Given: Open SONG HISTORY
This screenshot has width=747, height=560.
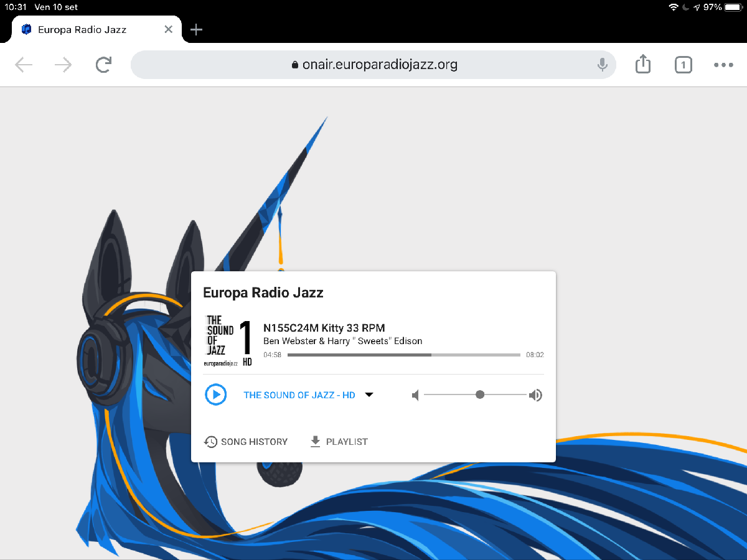Looking at the screenshot, I should (246, 442).
